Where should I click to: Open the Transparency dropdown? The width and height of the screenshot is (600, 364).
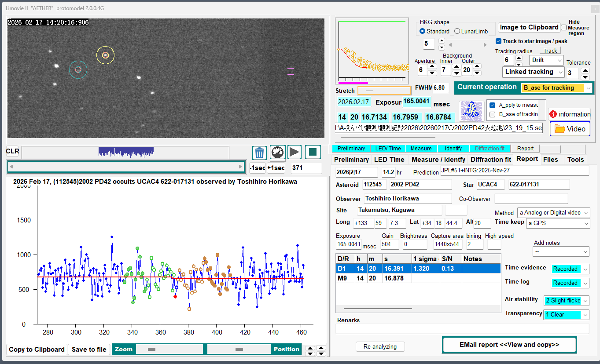[x=566, y=315]
